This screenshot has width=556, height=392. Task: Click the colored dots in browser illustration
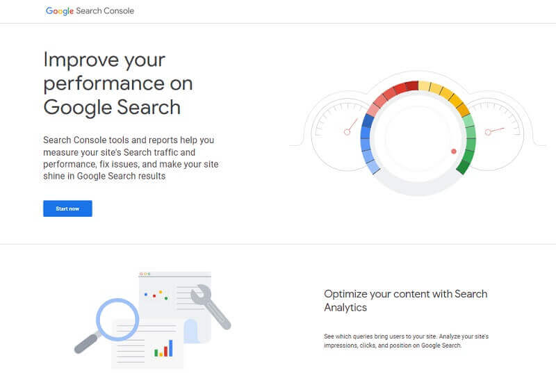coord(156,295)
